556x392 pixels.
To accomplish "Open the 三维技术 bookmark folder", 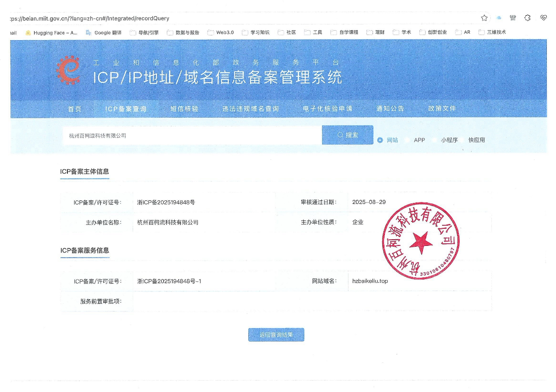I will point(493,32).
